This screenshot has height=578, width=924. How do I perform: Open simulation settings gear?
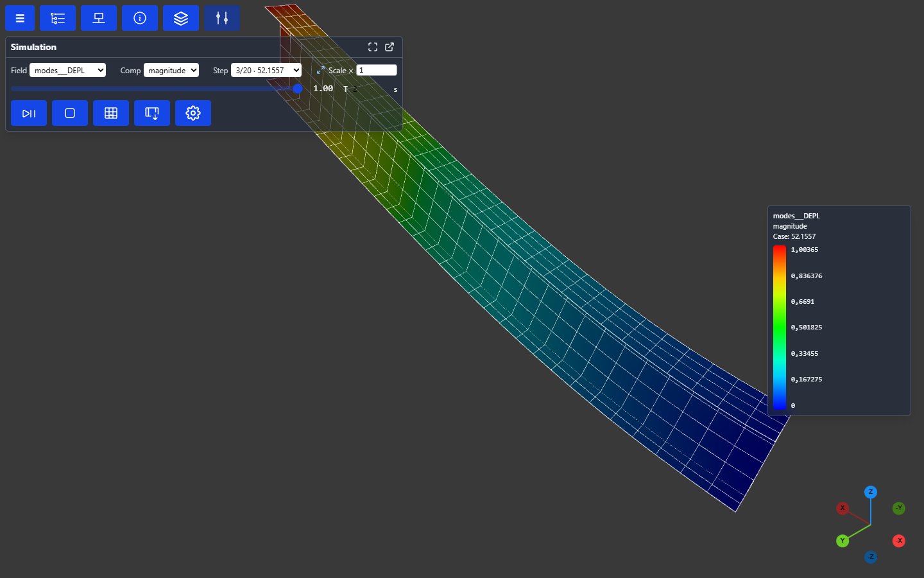[193, 113]
